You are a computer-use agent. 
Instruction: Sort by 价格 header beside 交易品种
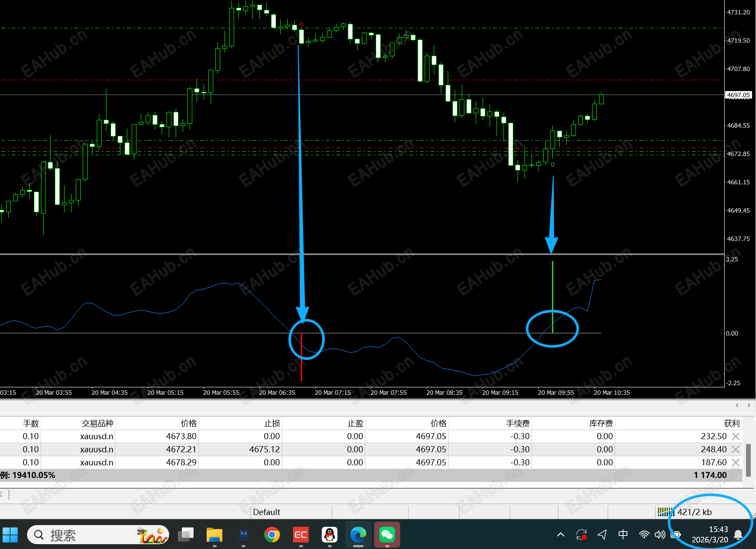point(189,424)
